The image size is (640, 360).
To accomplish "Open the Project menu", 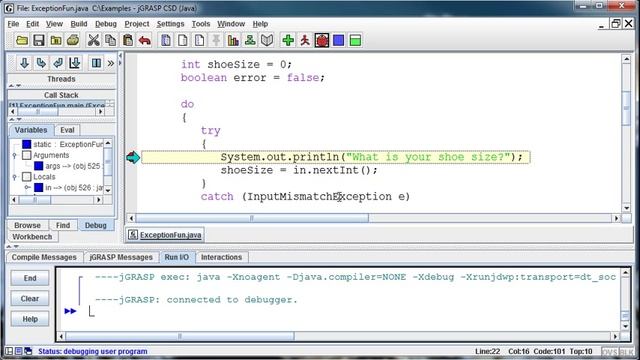I will click(x=137, y=24).
